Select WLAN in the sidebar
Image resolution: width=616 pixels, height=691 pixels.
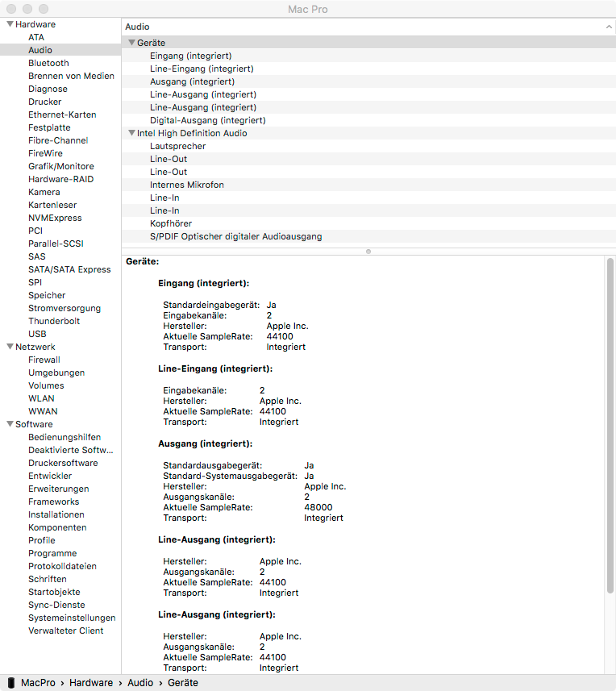click(41, 398)
